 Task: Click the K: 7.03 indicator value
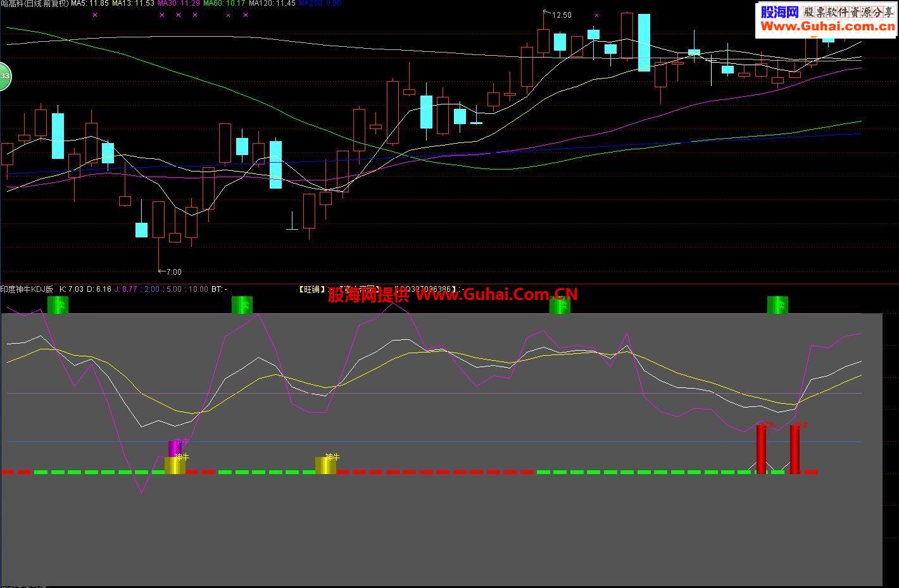pos(72,289)
